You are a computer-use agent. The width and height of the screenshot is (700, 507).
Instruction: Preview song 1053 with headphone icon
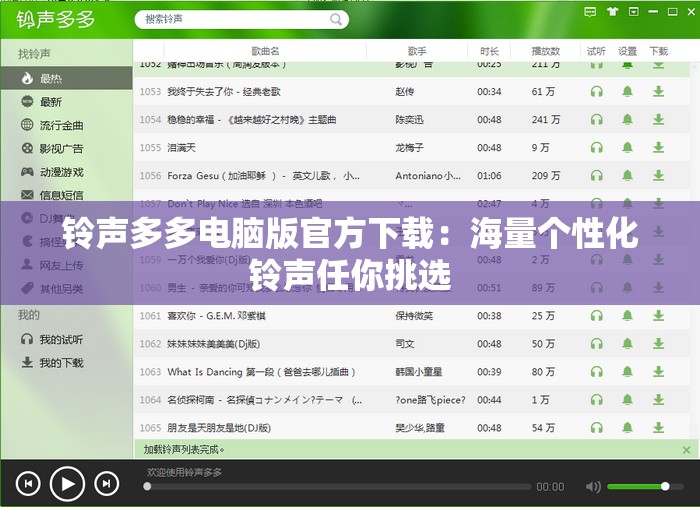[596, 91]
